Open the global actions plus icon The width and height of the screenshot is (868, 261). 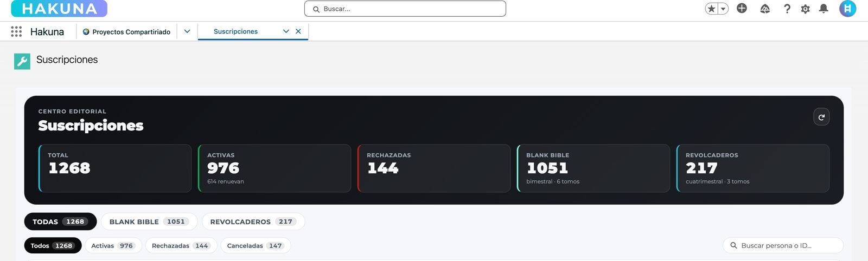tap(742, 8)
